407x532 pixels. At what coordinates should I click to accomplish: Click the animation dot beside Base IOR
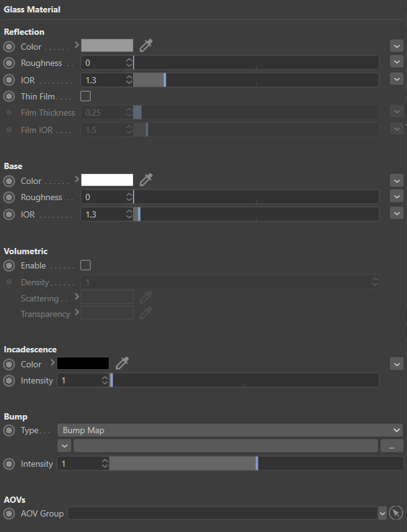point(9,214)
